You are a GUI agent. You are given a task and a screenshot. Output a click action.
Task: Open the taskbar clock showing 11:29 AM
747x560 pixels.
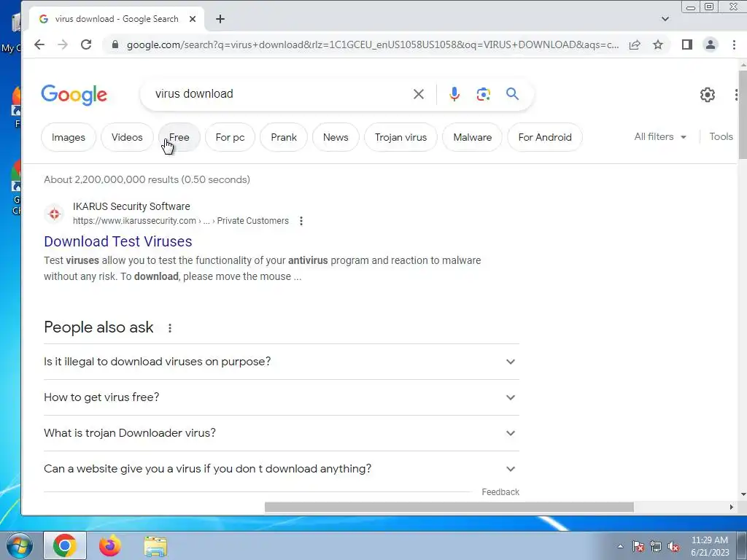coord(710,546)
